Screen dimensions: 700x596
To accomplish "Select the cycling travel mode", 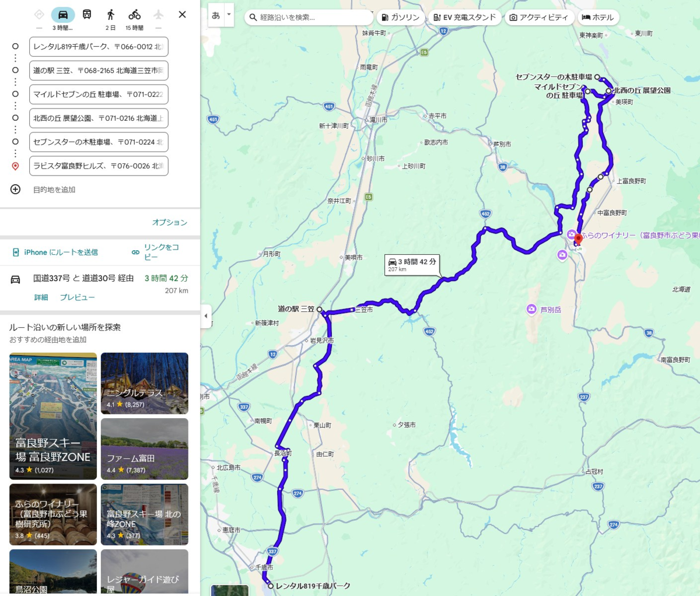I will 134,15.
